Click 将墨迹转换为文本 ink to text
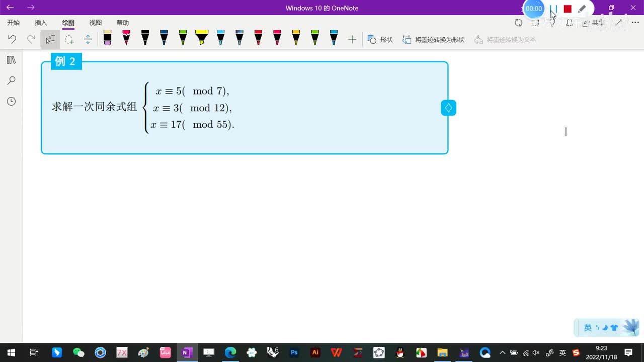 pyautogui.click(x=505, y=39)
